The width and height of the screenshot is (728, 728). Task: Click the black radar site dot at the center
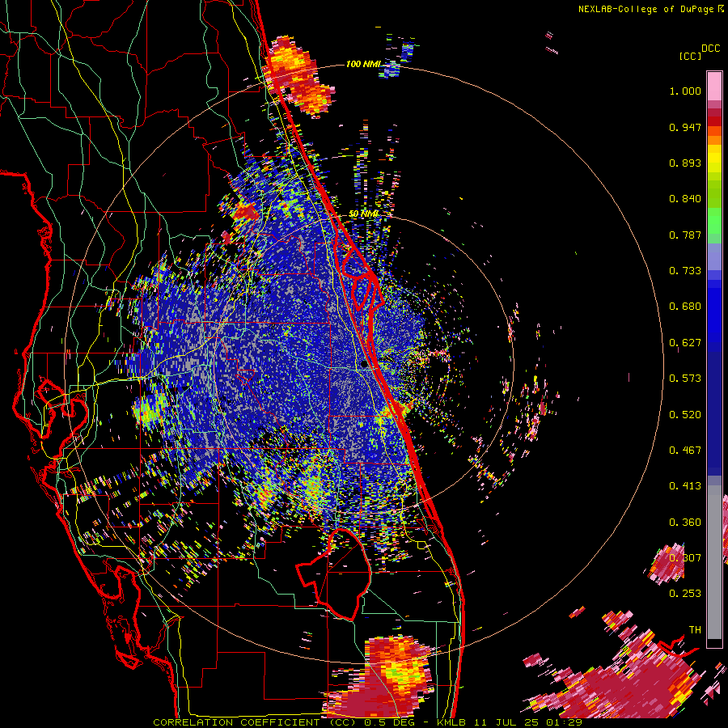[365, 365]
